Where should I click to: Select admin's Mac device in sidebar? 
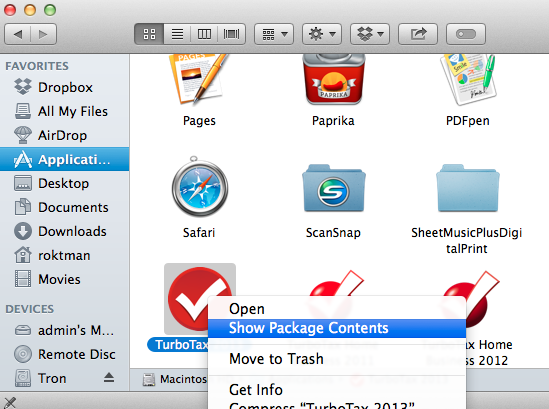[64, 330]
